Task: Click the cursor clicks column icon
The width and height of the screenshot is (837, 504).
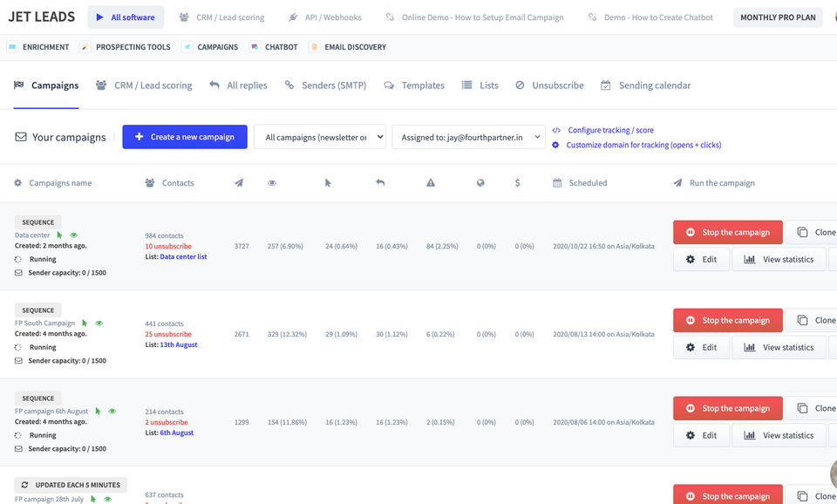Action: point(328,183)
